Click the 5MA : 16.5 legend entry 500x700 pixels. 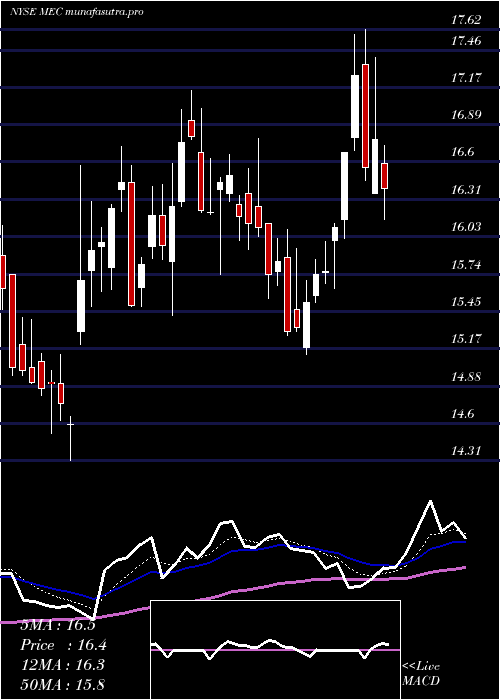(58, 625)
